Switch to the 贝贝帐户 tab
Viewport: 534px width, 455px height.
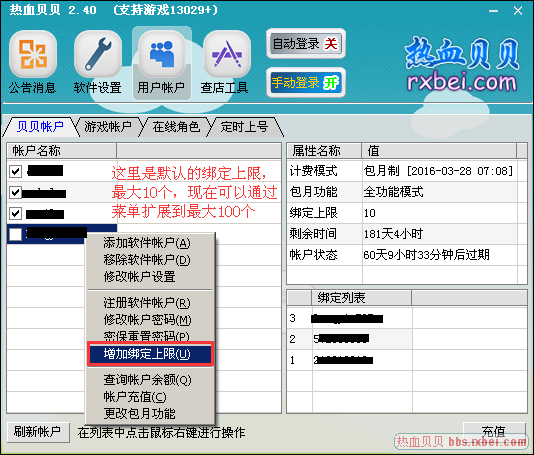tap(40, 127)
